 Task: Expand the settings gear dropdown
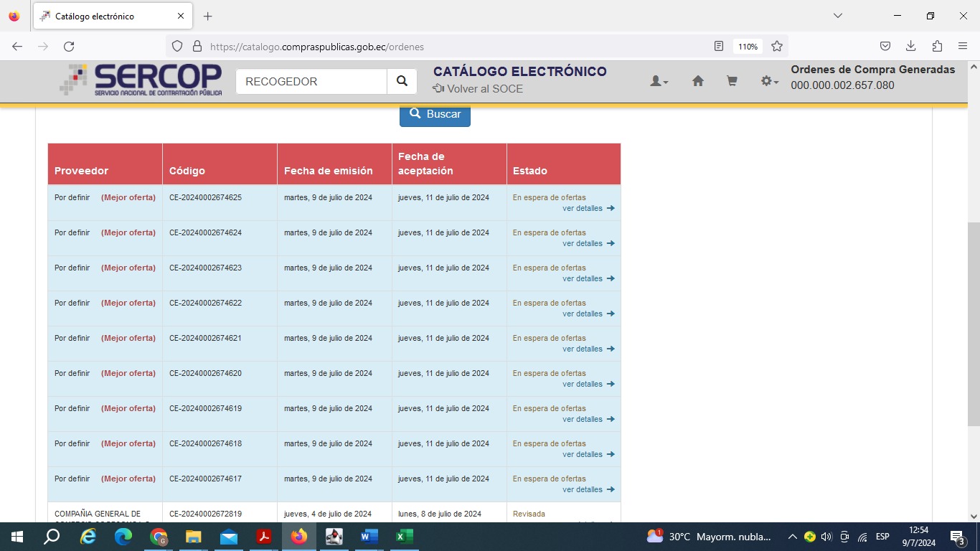(769, 82)
